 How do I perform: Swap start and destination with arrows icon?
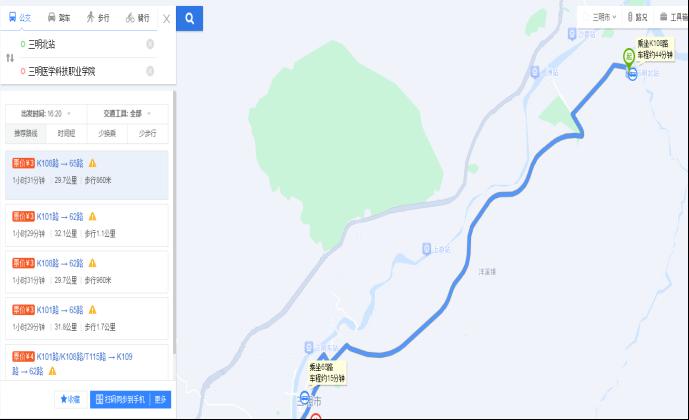[10, 58]
